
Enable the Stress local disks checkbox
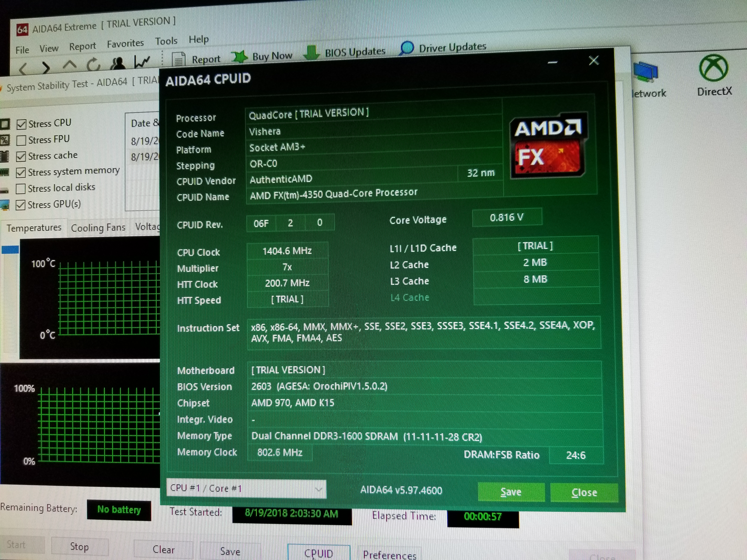point(21,189)
